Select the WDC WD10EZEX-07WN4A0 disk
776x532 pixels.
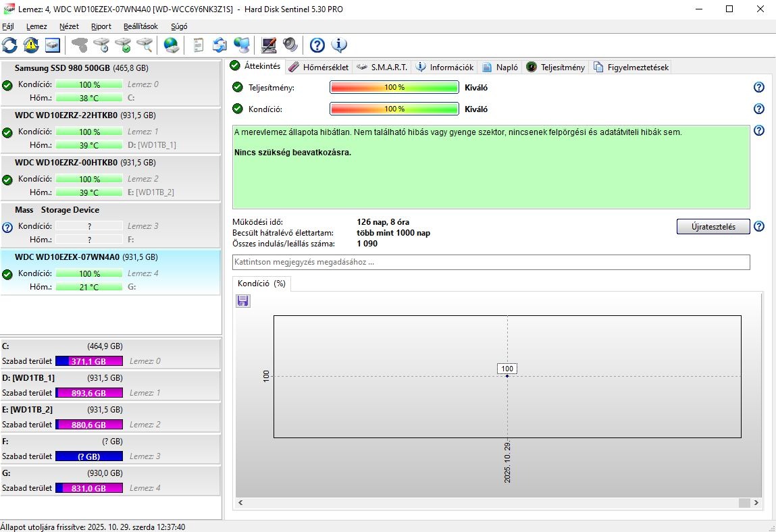[110, 272]
